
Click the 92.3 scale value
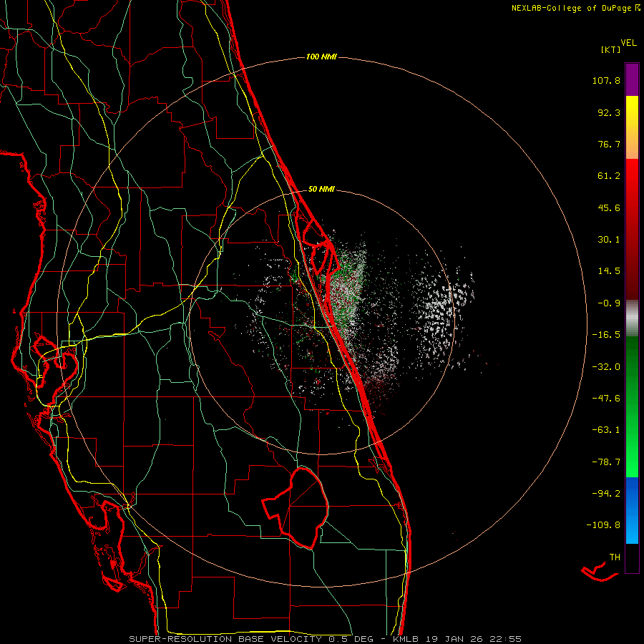click(609, 112)
